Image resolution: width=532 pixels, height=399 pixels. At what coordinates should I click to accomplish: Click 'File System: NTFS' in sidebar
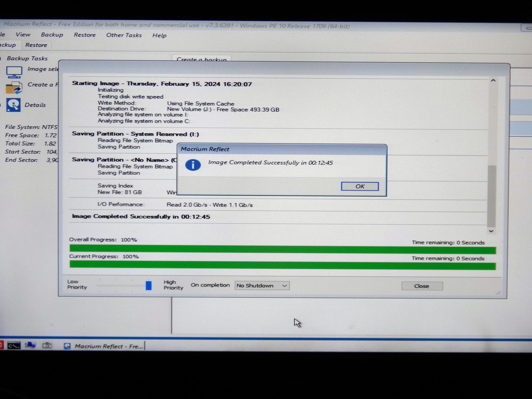[31, 127]
